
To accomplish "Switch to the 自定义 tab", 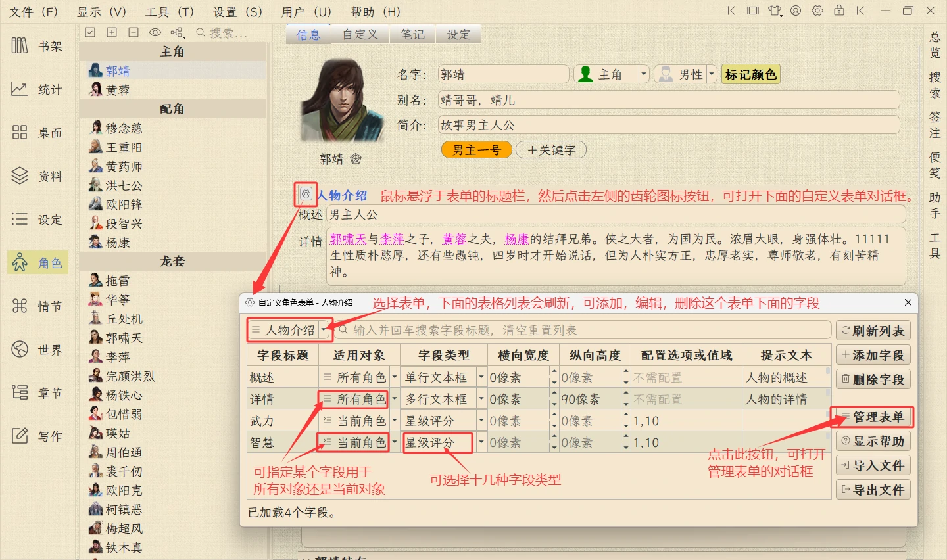I will [x=360, y=34].
